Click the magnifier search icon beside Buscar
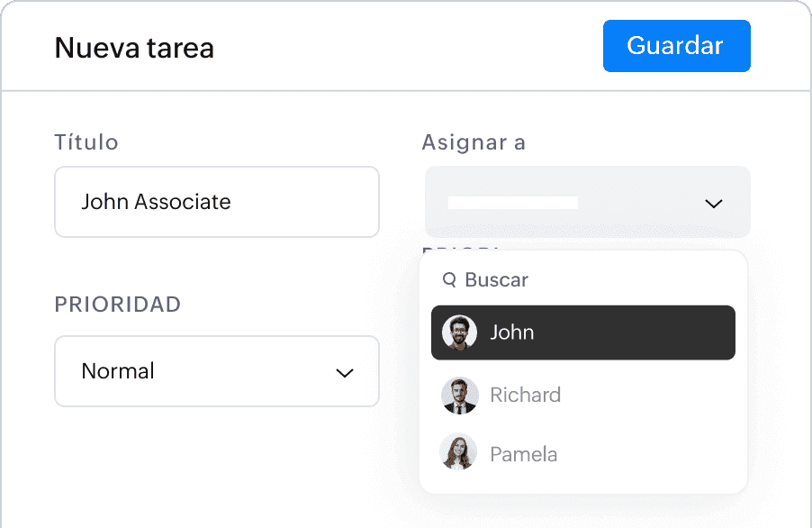 point(449,280)
